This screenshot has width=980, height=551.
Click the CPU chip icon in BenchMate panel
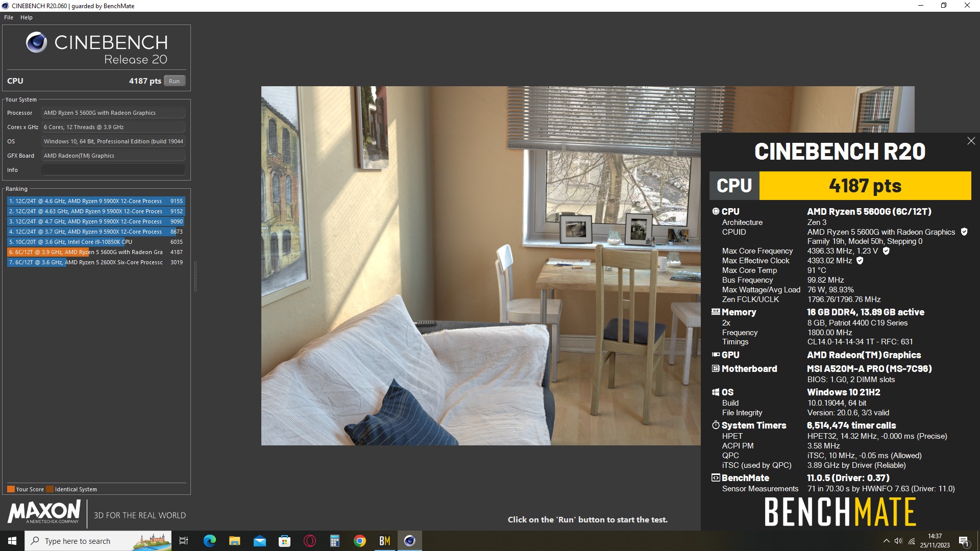click(x=716, y=211)
